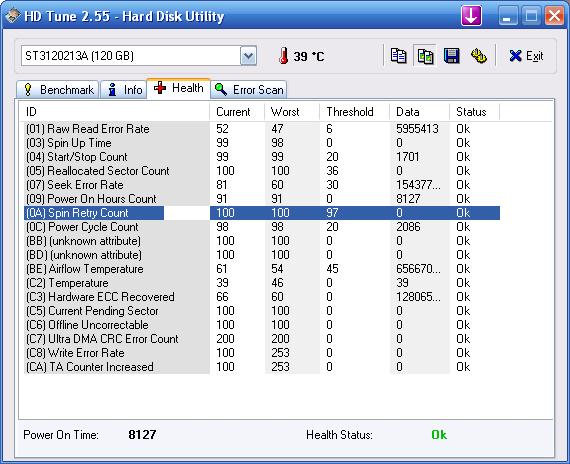The height and width of the screenshot is (464, 570).
Task: Click the ST3120213A drive combo box
Action: pyautogui.click(x=139, y=56)
